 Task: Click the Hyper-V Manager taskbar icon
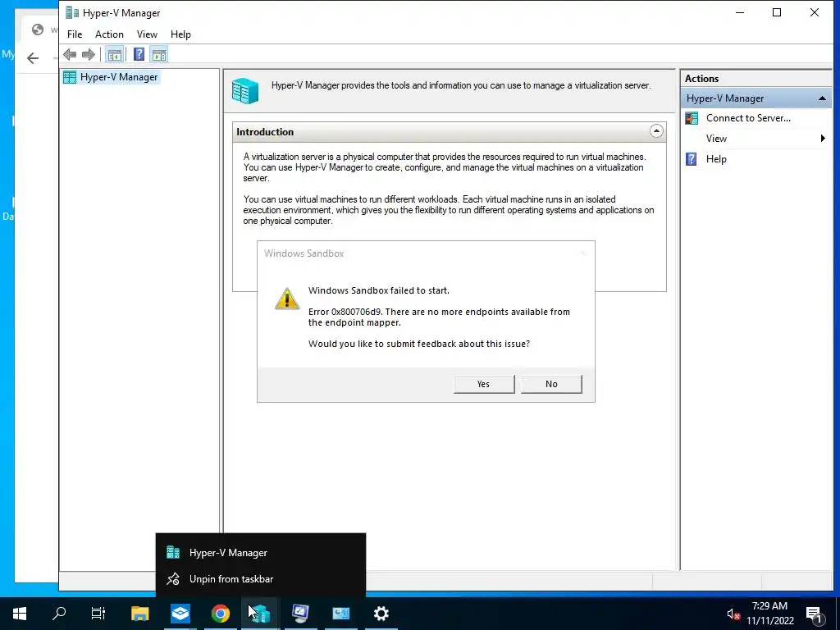260,614
